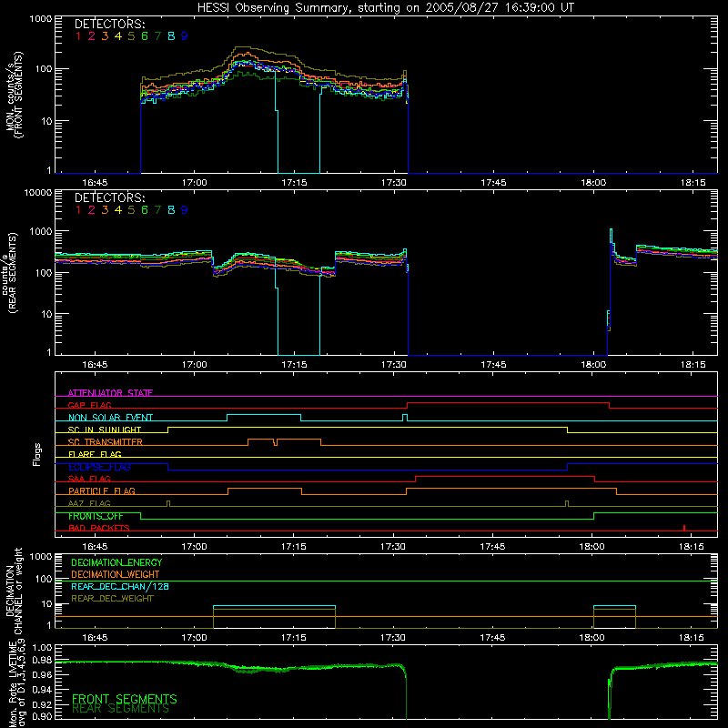Click the 17:30 tick label under the rear segments plot

(394, 365)
